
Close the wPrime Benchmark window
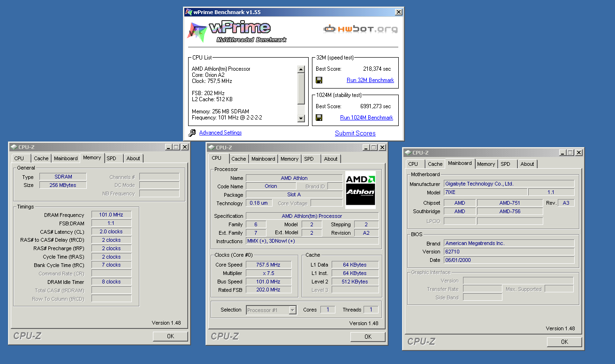tap(399, 12)
